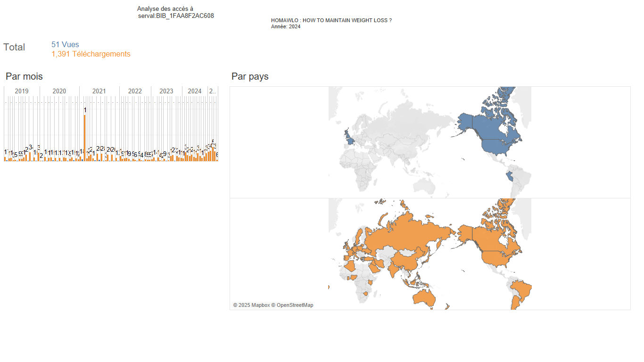Select the Par mois section title

point(24,76)
